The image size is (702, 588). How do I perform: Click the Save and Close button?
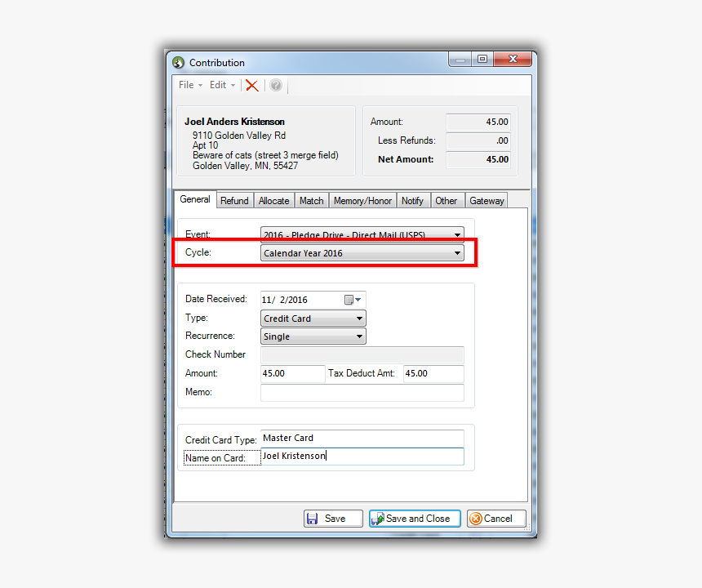pyautogui.click(x=415, y=519)
